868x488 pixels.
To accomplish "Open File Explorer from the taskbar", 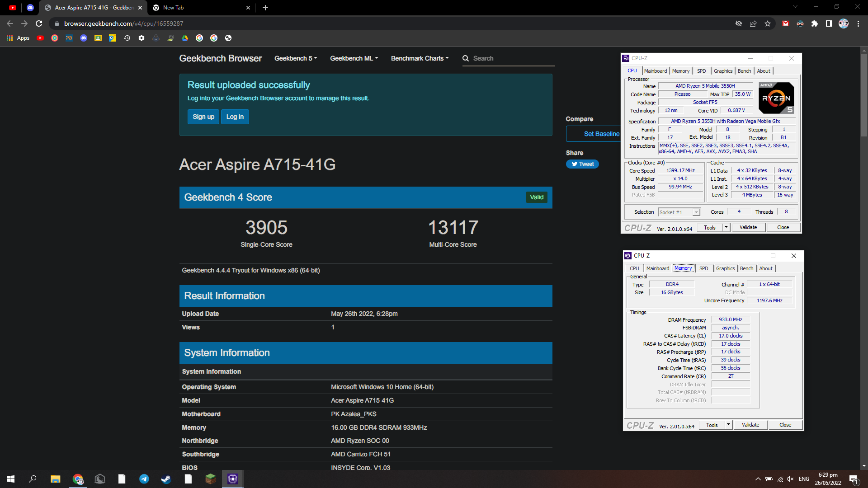I will 56,479.
